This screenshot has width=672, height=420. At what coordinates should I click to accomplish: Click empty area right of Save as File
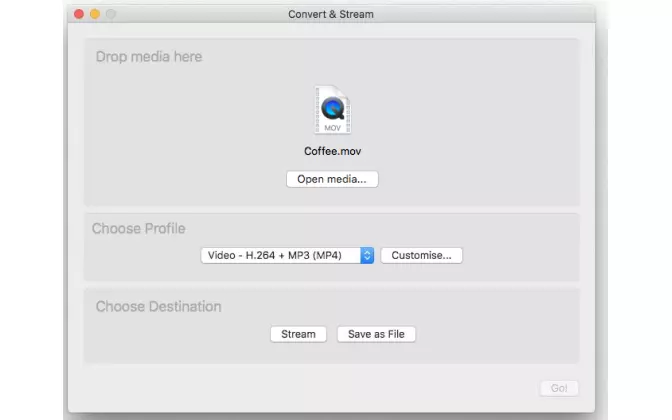pos(490,334)
